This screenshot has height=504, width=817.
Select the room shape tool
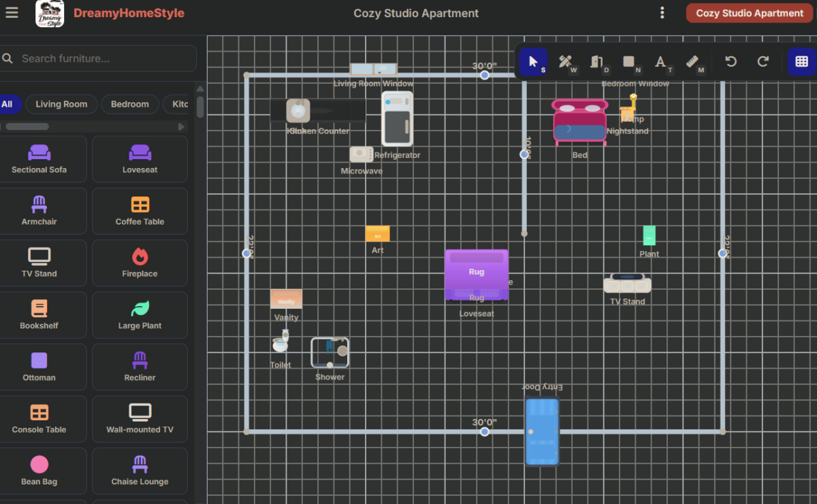(x=630, y=62)
